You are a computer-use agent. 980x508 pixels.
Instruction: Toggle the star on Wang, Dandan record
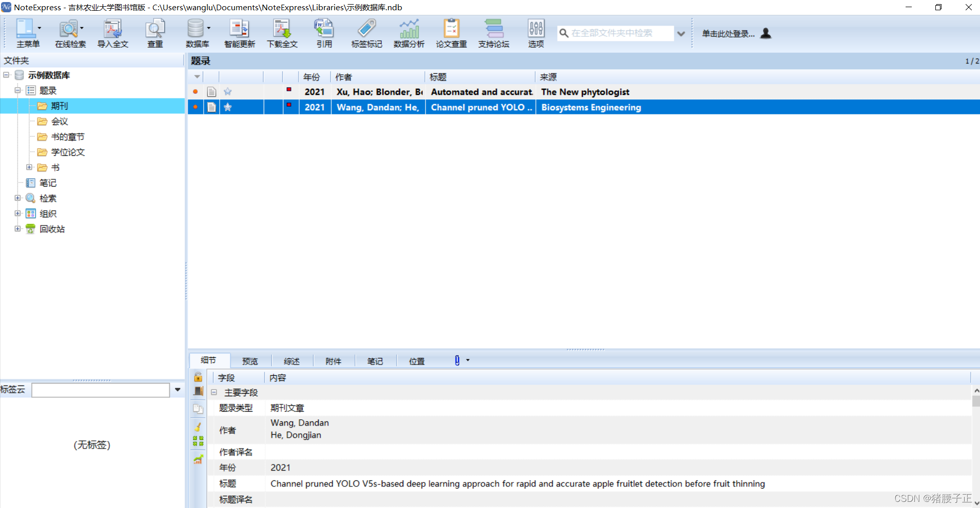(x=228, y=107)
